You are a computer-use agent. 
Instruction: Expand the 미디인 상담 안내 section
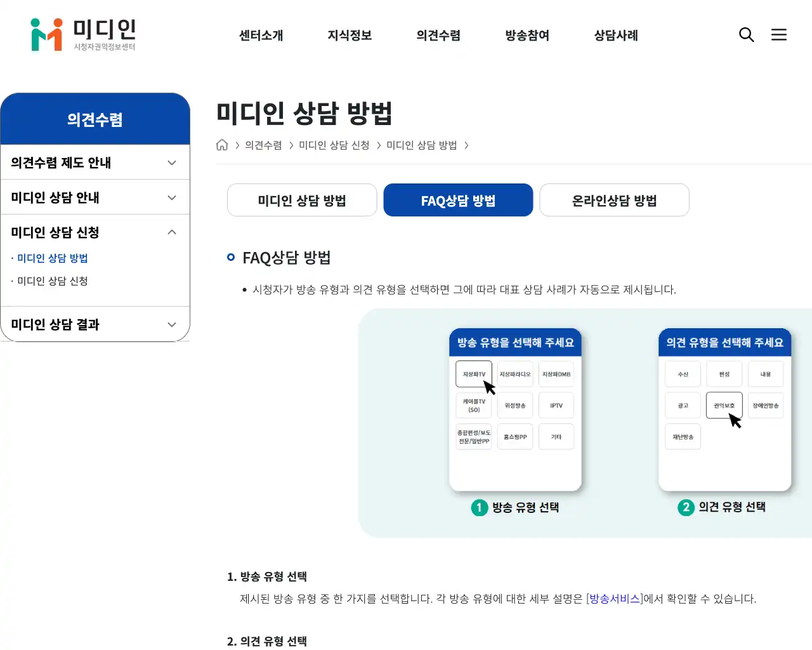tap(95, 197)
